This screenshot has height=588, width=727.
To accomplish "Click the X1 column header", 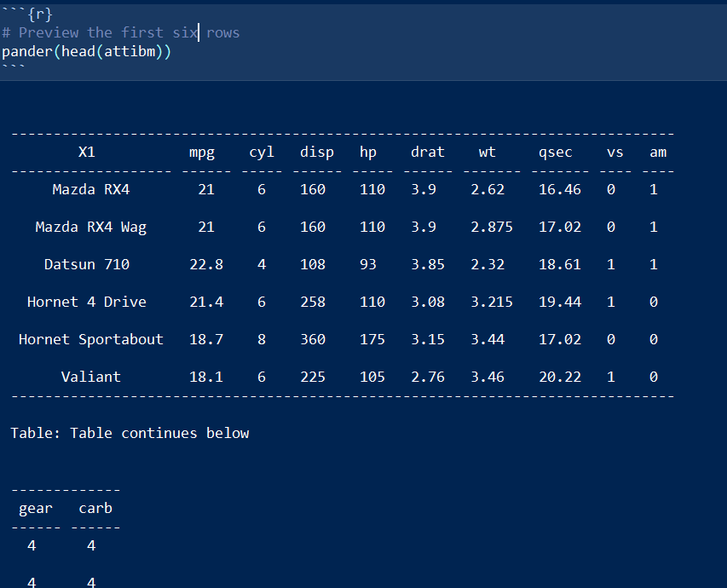I will [87, 153].
